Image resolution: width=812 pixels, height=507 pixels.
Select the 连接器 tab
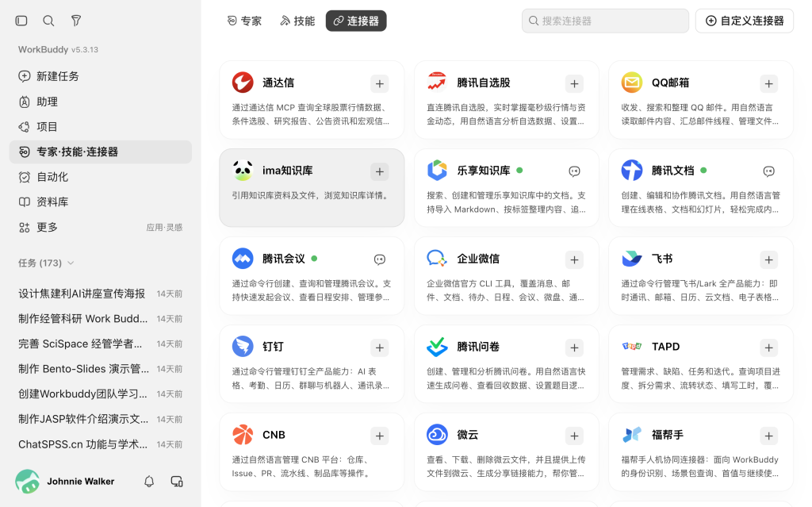pos(356,21)
